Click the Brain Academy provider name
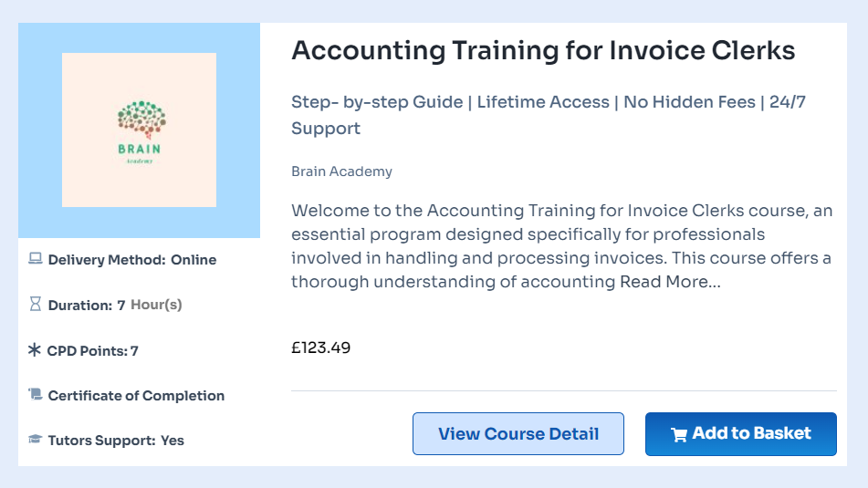This screenshot has width=868, height=488. click(x=341, y=171)
